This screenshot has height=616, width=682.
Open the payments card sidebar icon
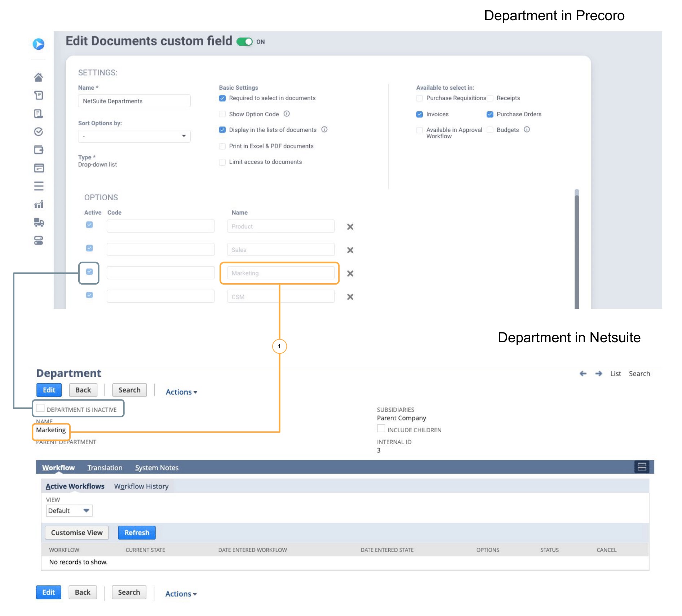pos(39,168)
